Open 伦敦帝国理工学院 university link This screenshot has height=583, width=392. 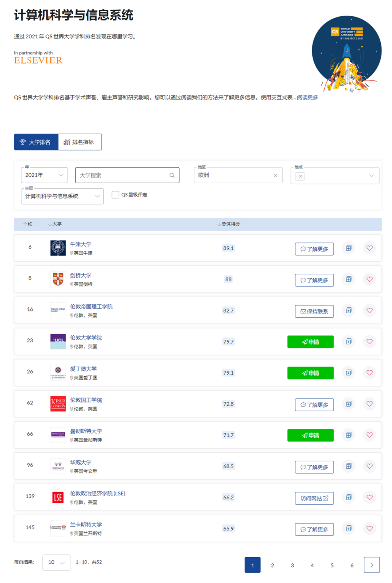pyautogui.click(x=91, y=307)
